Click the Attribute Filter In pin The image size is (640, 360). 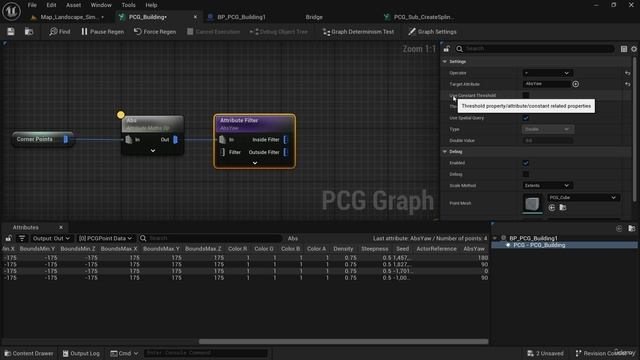[x=222, y=140]
